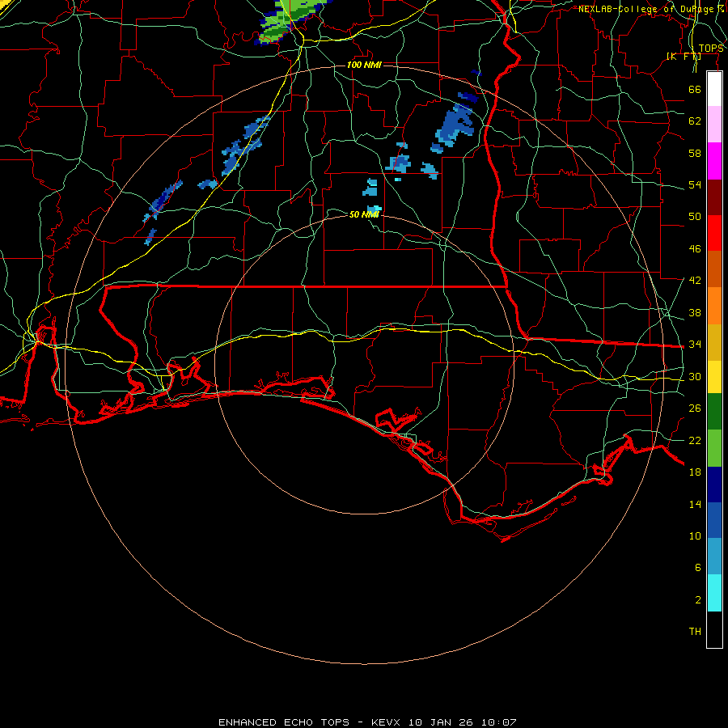The image size is (728, 728).
Task: Click the 62 legend value
Action: click(x=695, y=121)
